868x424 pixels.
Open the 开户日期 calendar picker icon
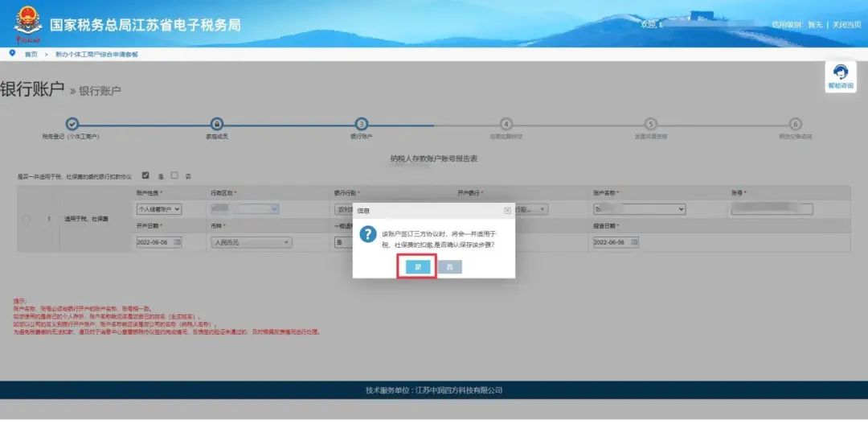tap(177, 242)
